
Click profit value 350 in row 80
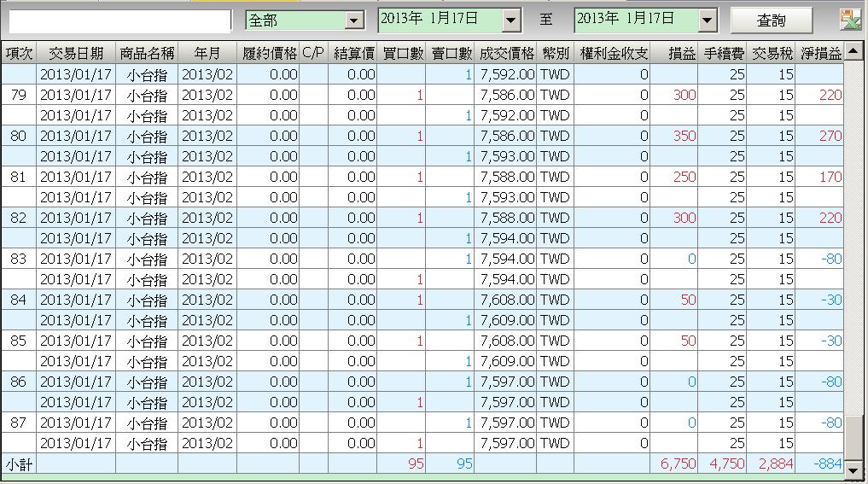684,136
